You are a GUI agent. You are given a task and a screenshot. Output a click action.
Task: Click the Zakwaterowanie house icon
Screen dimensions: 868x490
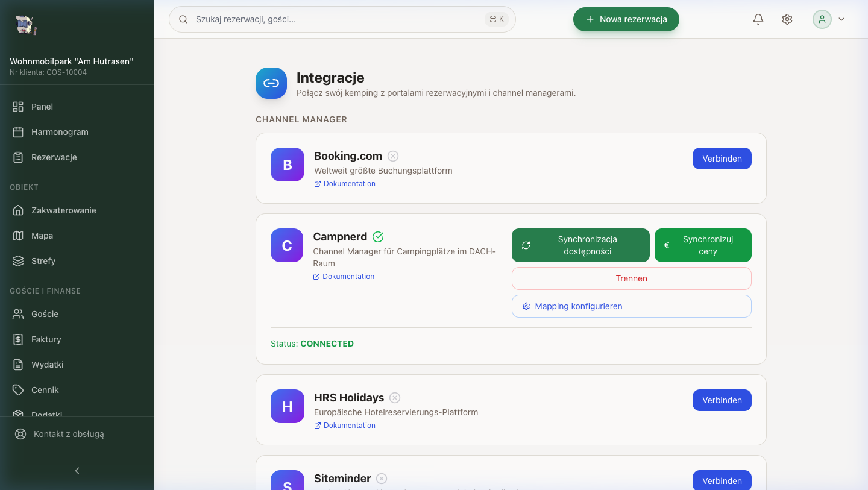(18, 210)
